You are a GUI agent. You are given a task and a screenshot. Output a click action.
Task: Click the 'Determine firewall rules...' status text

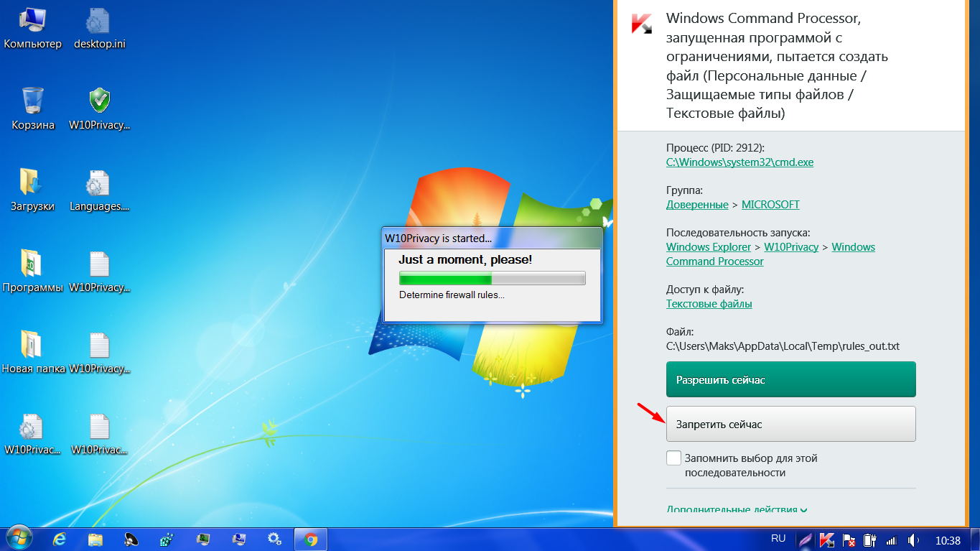click(452, 295)
